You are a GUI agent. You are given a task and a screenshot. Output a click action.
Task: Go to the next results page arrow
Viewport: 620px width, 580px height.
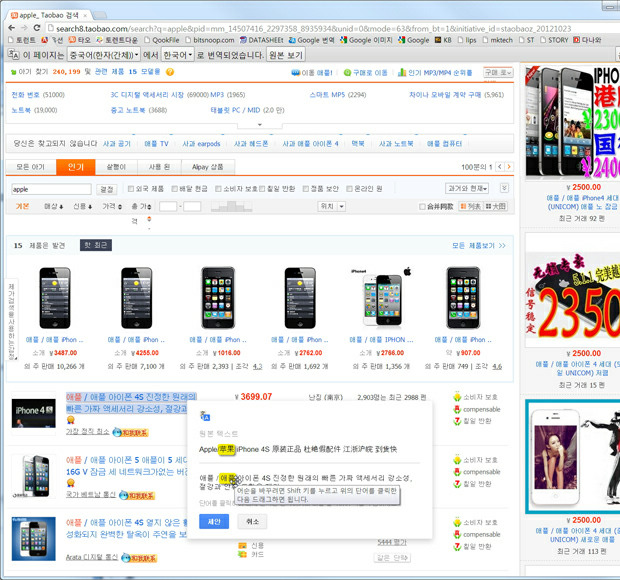[509, 167]
